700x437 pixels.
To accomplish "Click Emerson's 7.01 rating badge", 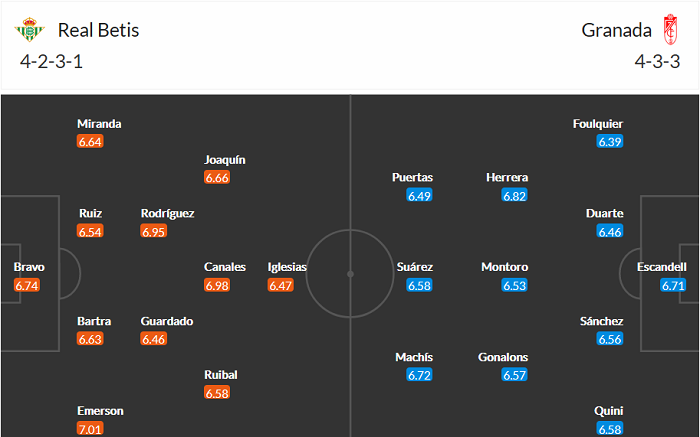I will pos(90,429).
